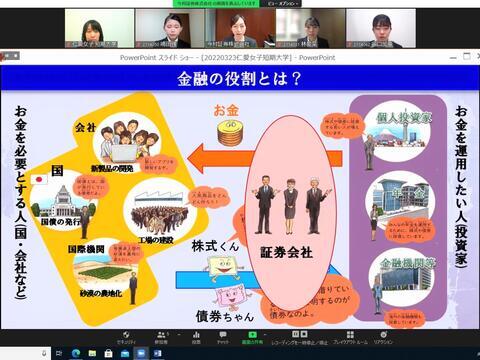Minimize the PowerPoint slide show window
Viewport: 480px width, 360px height.
(x=453, y=58)
